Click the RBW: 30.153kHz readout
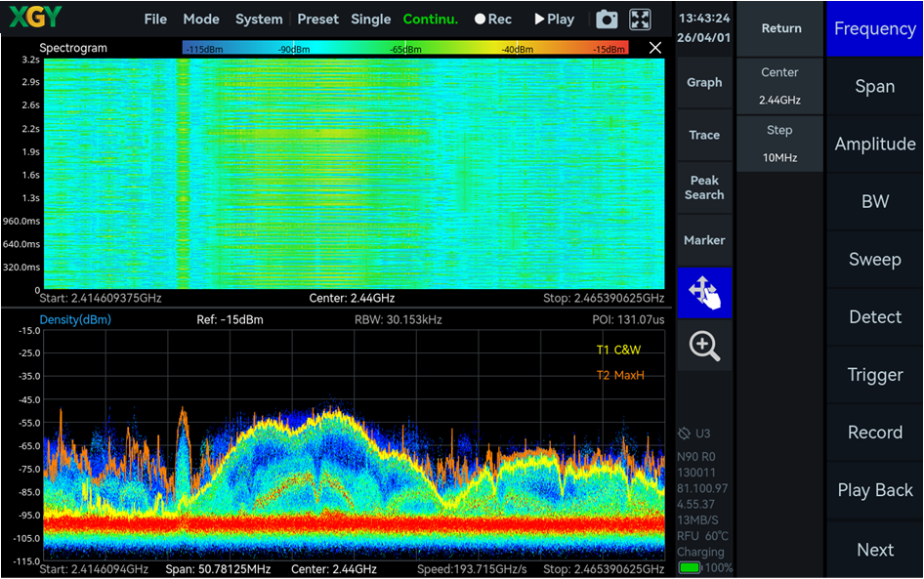This screenshot has height=579, width=924. click(x=398, y=320)
